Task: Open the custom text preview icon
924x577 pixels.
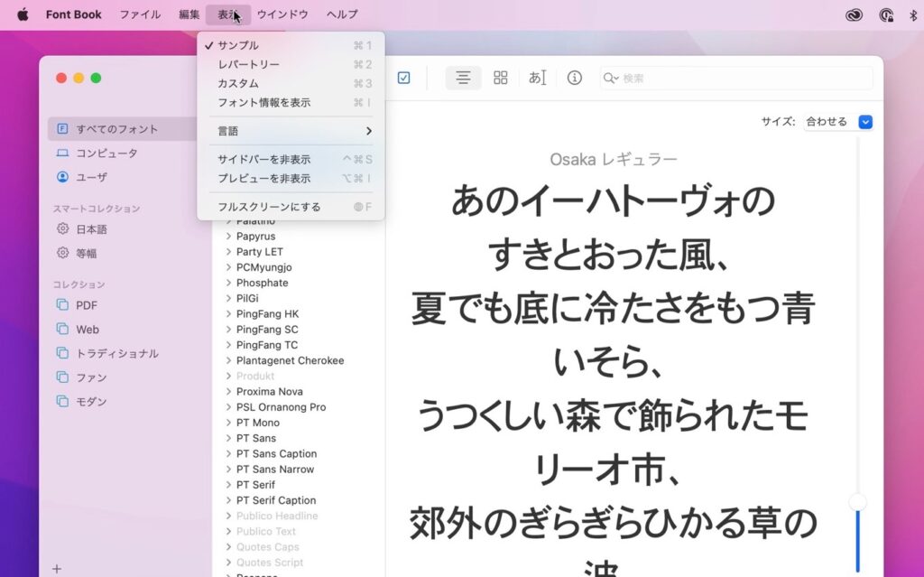Action: 537,78
